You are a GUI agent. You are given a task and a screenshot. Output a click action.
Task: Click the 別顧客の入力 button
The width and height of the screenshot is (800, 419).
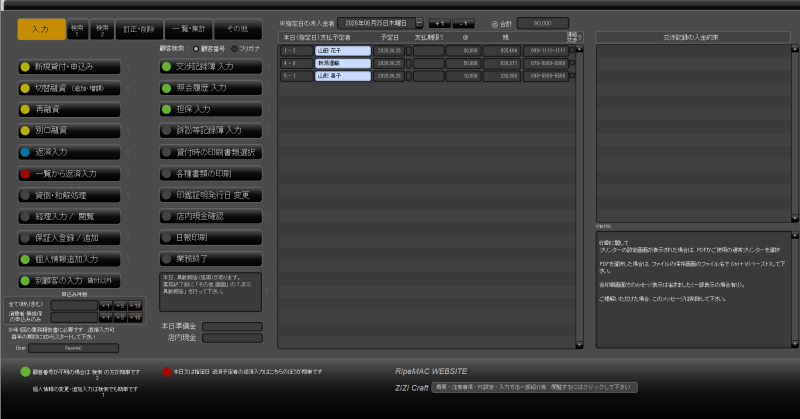(x=69, y=280)
